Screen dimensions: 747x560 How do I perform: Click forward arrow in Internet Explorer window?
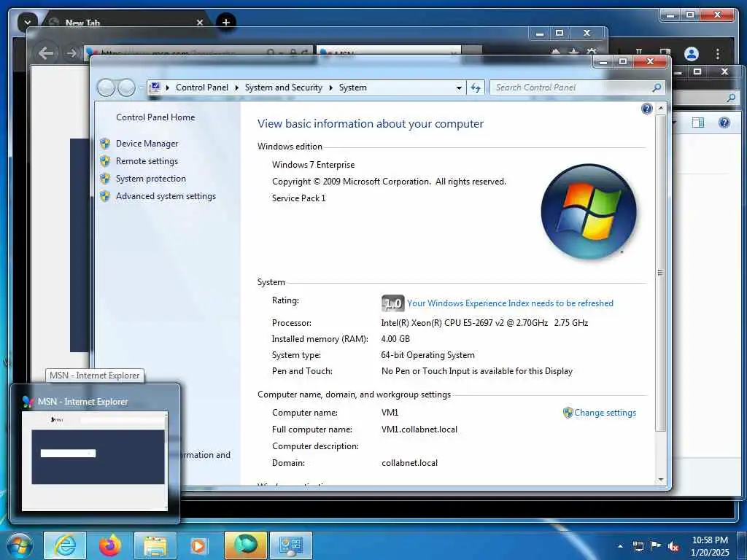click(71, 52)
